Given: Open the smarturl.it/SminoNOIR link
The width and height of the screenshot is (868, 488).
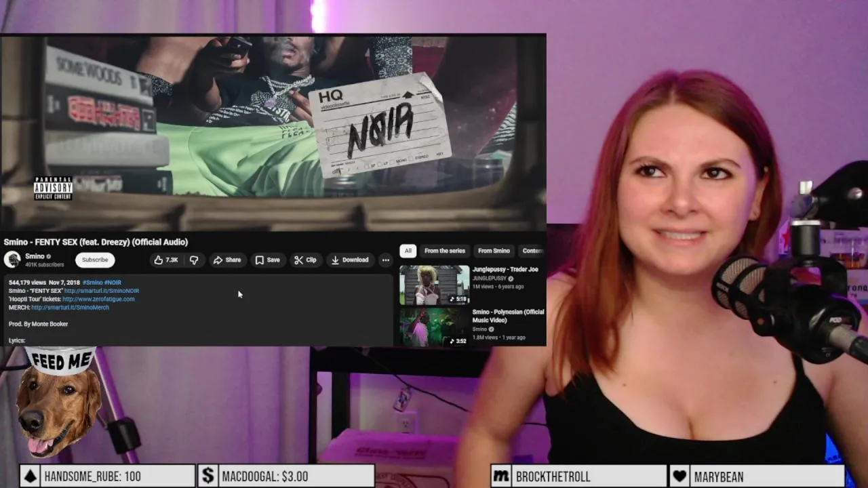Looking at the screenshot, I should [x=102, y=291].
